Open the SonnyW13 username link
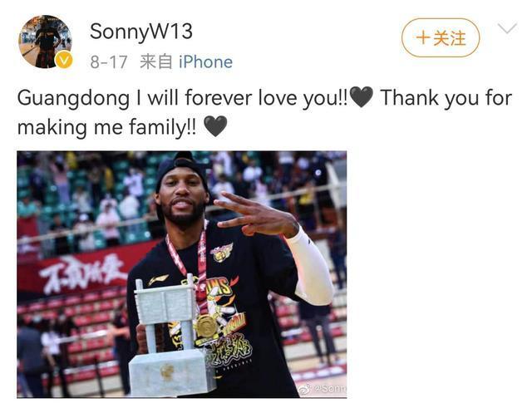This screenshot has height=413, width=532. (141, 32)
